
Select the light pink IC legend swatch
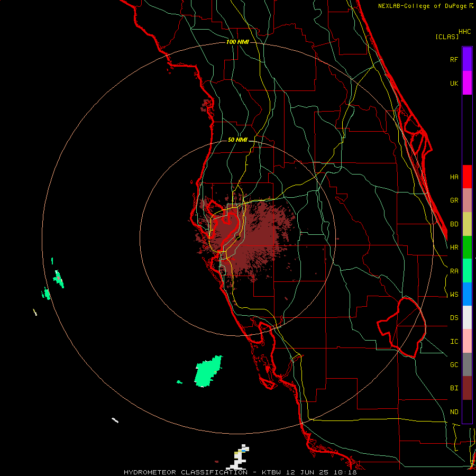(x=467, y=341)
